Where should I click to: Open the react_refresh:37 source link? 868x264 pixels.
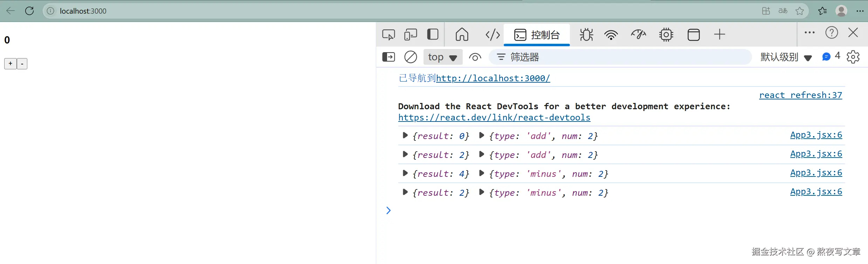point(800,95)
